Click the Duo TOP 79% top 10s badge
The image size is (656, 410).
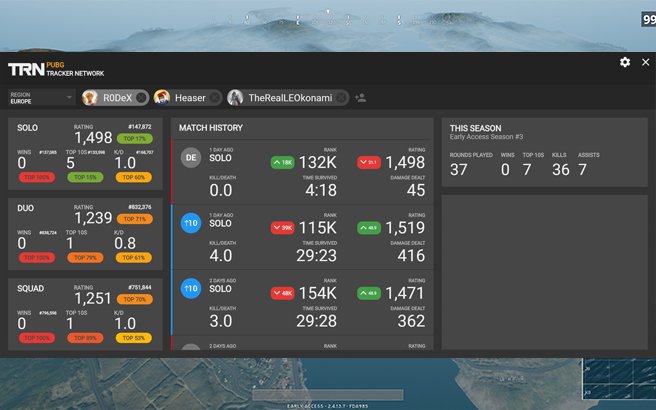coord(85,258)
